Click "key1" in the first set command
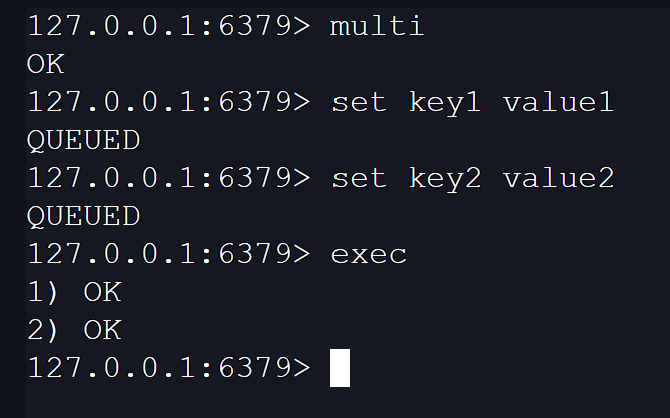The width and height of the screenshot is (670, 418). pos(445,102)
